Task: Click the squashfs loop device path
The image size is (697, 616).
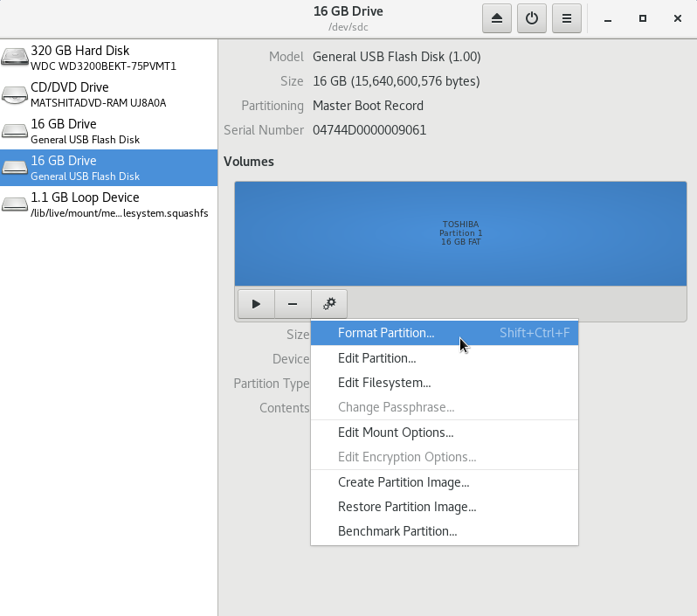Action: [119, 213]
